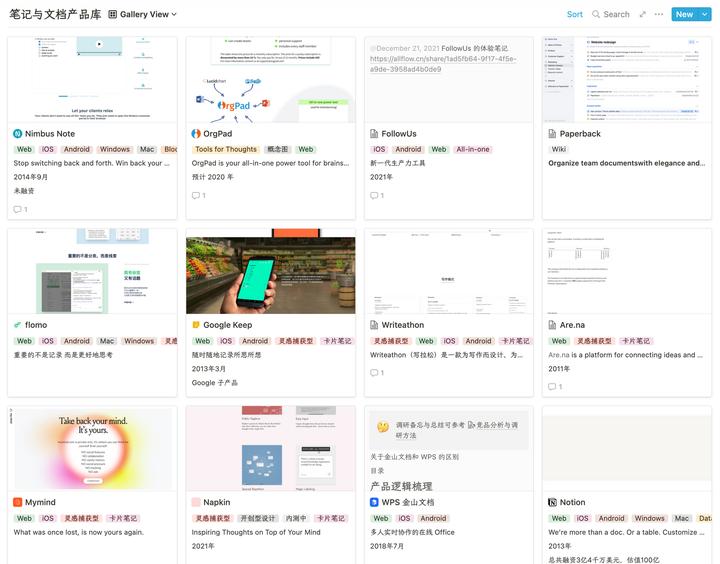Screen dimensions: 720x564
Task: Open the flomo cover image
Action: coord(92,271)
